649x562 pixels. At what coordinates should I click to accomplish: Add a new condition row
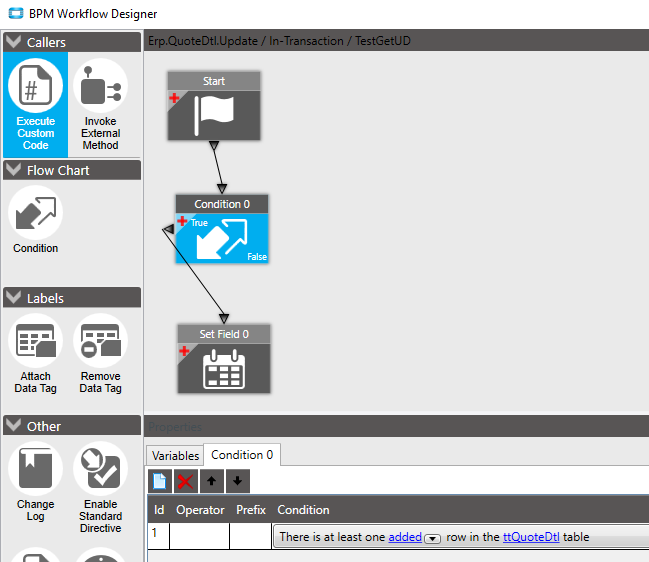pos(160,481)
